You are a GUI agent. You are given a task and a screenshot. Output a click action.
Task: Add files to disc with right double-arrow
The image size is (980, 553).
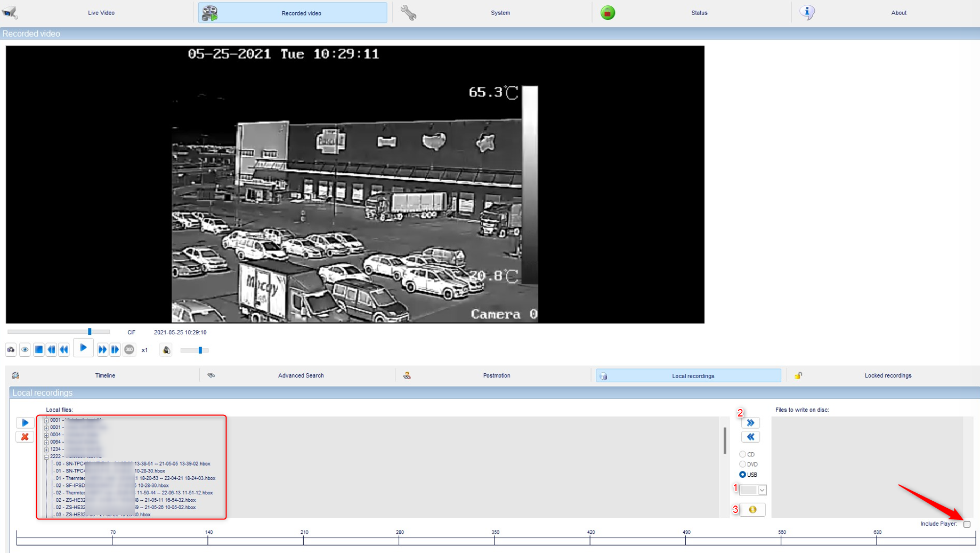750,423
